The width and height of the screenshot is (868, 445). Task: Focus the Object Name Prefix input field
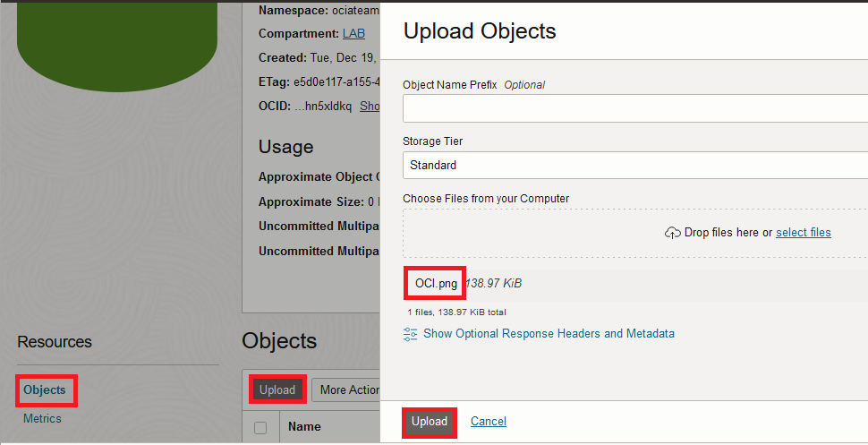[x=635, y=108]
